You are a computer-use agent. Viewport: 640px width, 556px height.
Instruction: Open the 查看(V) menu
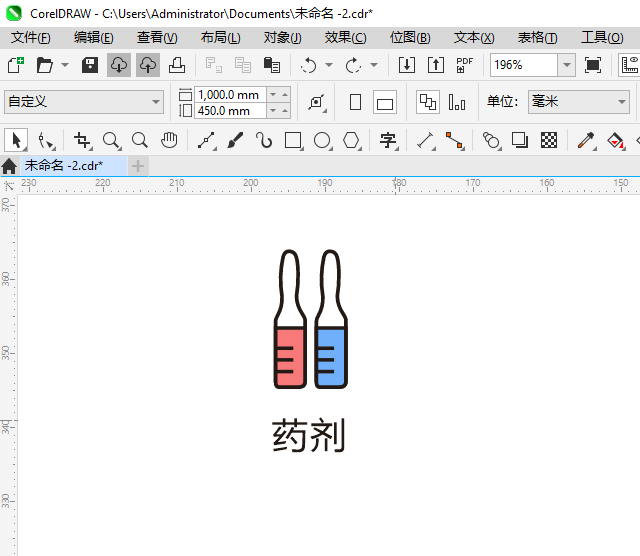(x=157, y=38)
